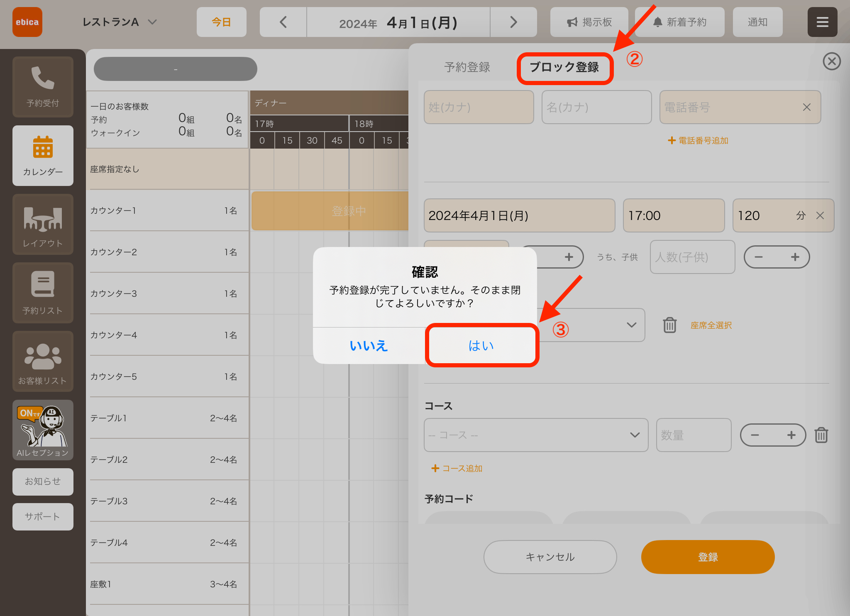The width and height of the screenshot is (850, 616).
Task: Click the 座席全選択 link
Action: [711, 325]
